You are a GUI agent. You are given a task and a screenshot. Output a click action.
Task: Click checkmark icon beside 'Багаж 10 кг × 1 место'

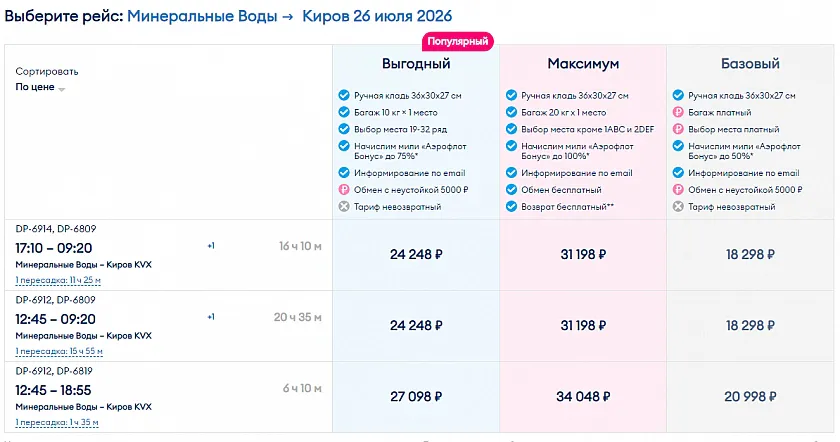344,113
